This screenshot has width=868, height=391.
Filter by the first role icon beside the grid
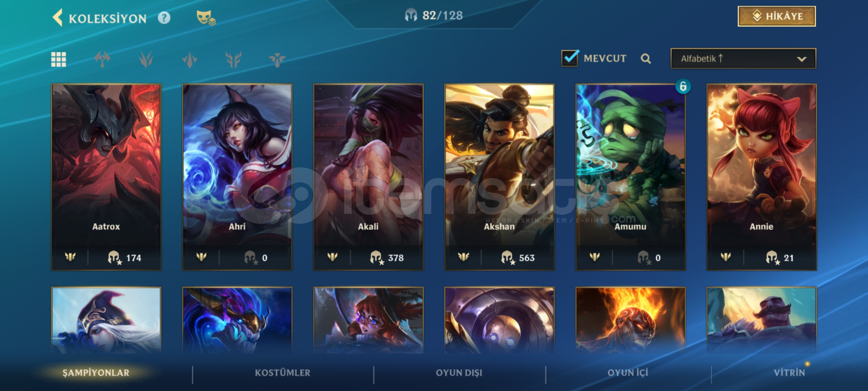[x=102, y=59]
